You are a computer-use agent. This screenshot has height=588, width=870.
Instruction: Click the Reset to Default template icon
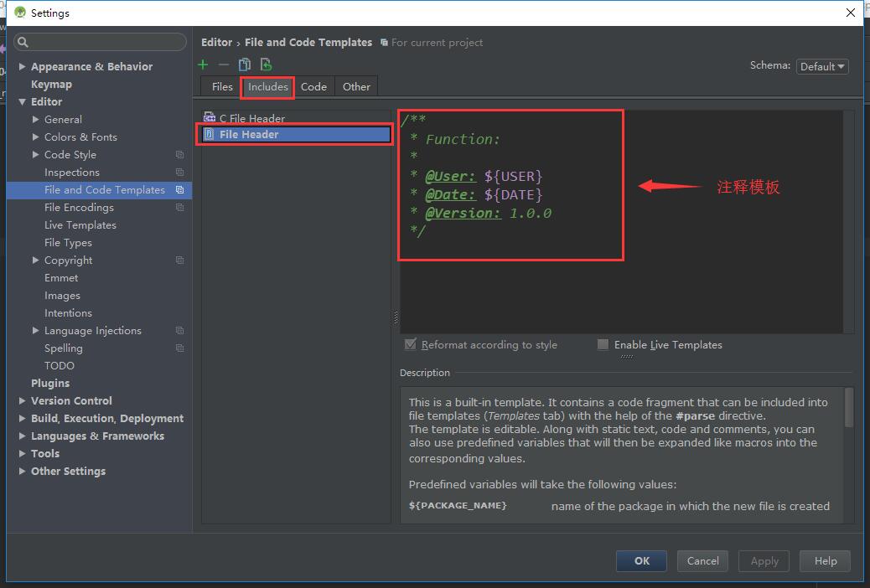(266, 64)
